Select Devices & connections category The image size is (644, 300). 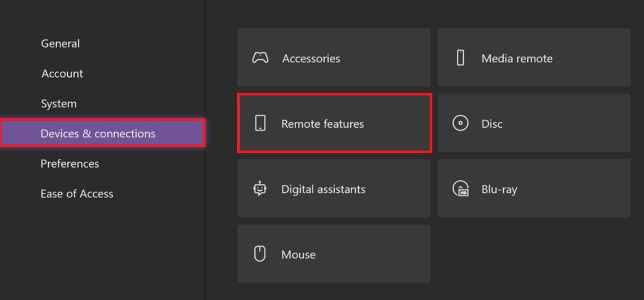(103, 133)
